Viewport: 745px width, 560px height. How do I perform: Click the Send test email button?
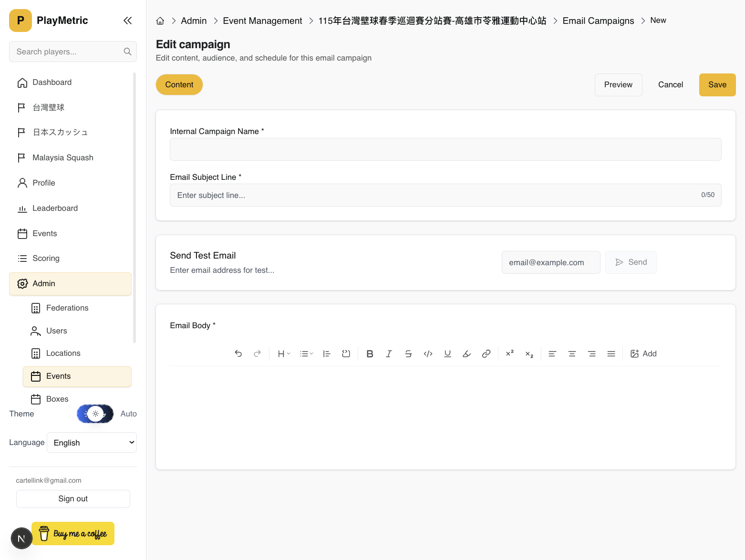631,262
